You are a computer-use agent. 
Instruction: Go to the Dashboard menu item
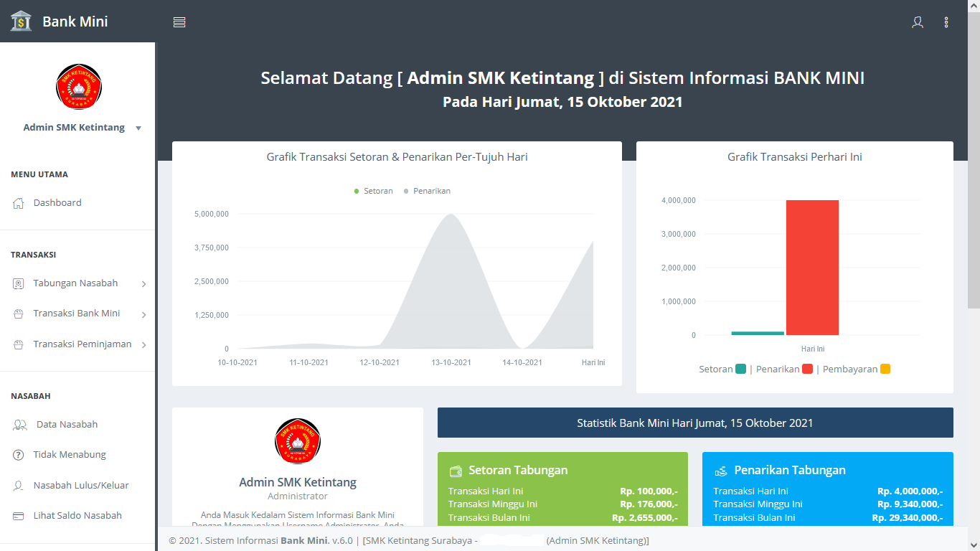tap(57, 203)
